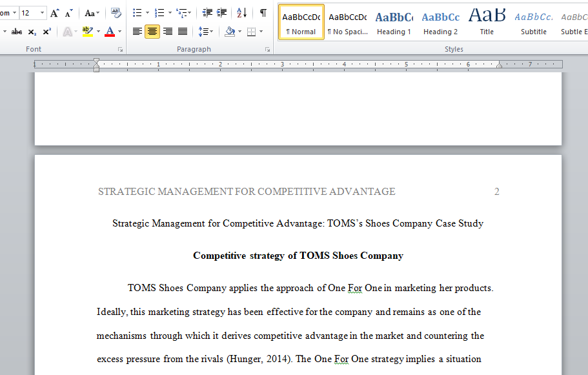
Task: Click the word 'Hunger' in the citation
Action: coord(246,360)
